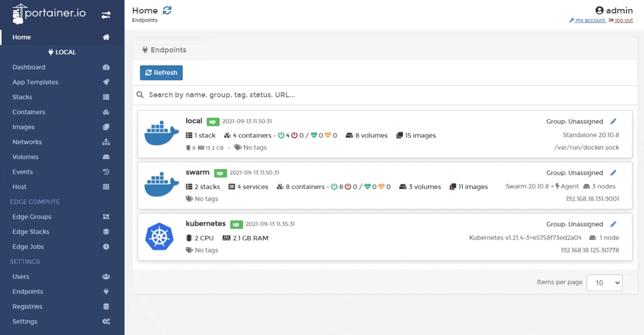Screen dimensions: 644x335
Task: Click '4 services' in swarm row
Action: [253, 187]
